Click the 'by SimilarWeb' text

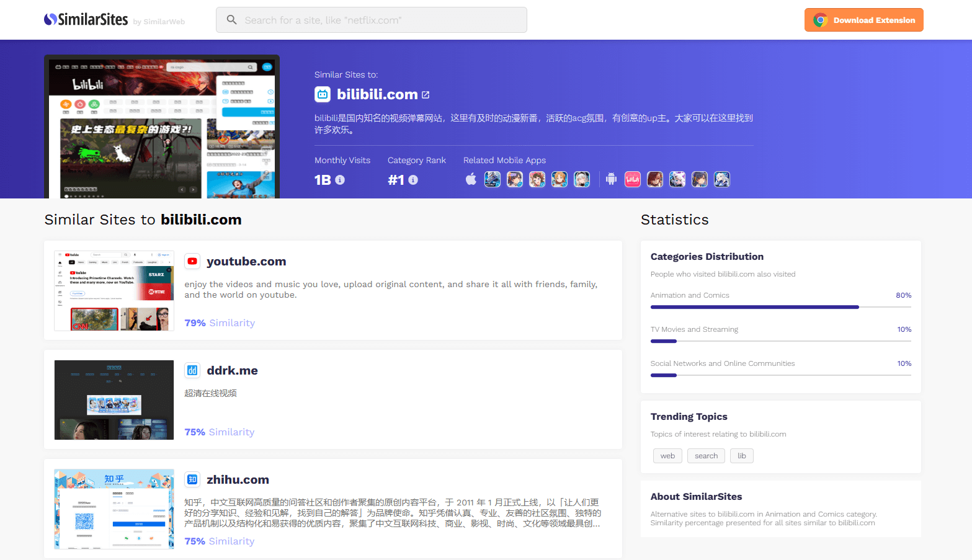pyautogui.click(x=159, y=22)
